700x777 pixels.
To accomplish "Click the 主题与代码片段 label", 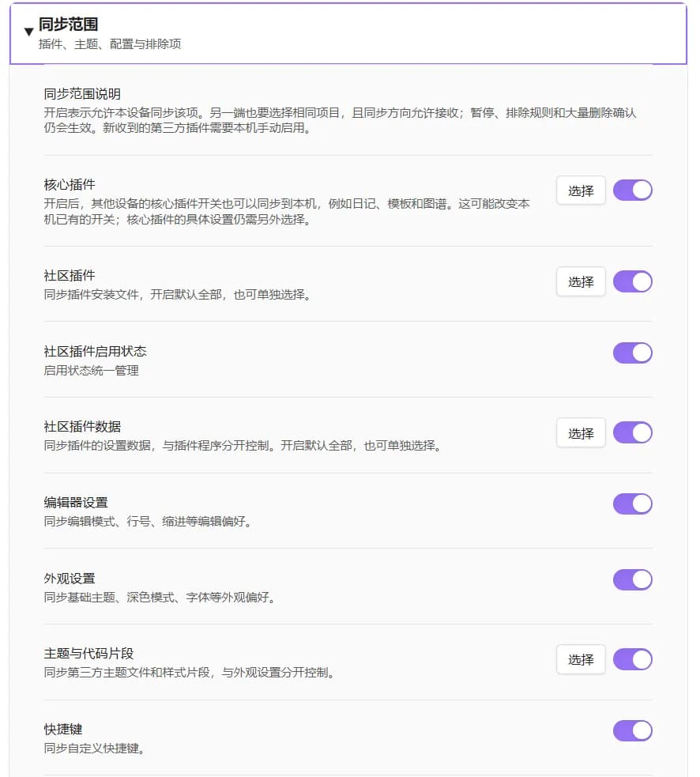I will click(88, 653).
